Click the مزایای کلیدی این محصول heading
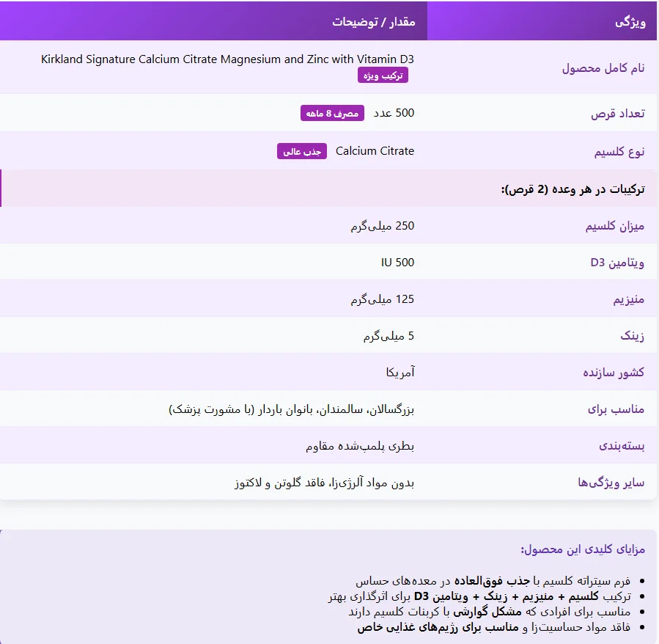 point(583,549)
